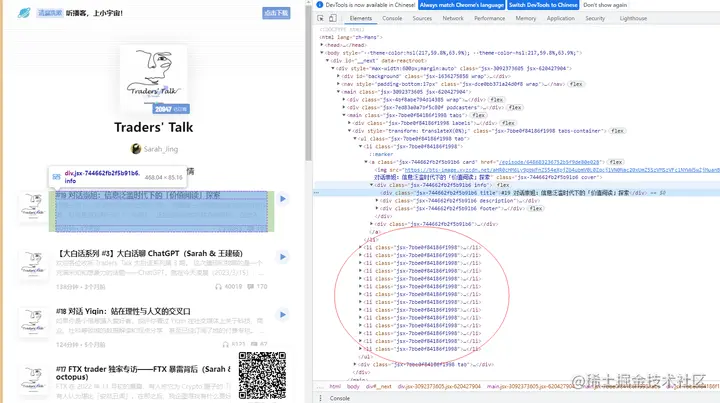Expand the nav element node
This screenshot has height=403, width=720.
[x=338, y=84]
